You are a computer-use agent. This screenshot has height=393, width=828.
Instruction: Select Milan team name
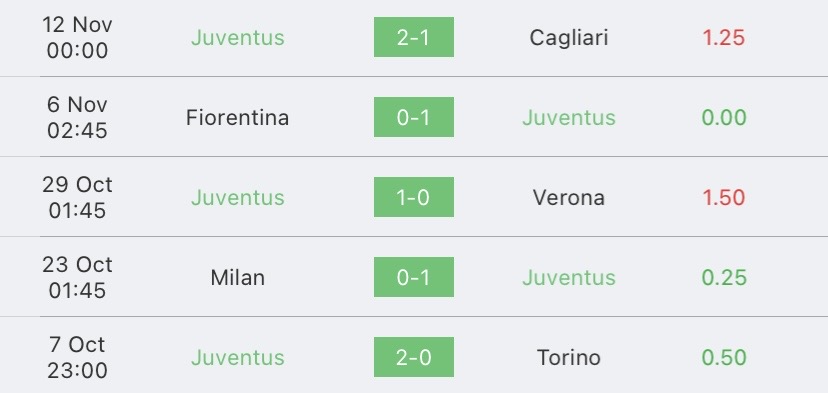(x=238, y=277)
